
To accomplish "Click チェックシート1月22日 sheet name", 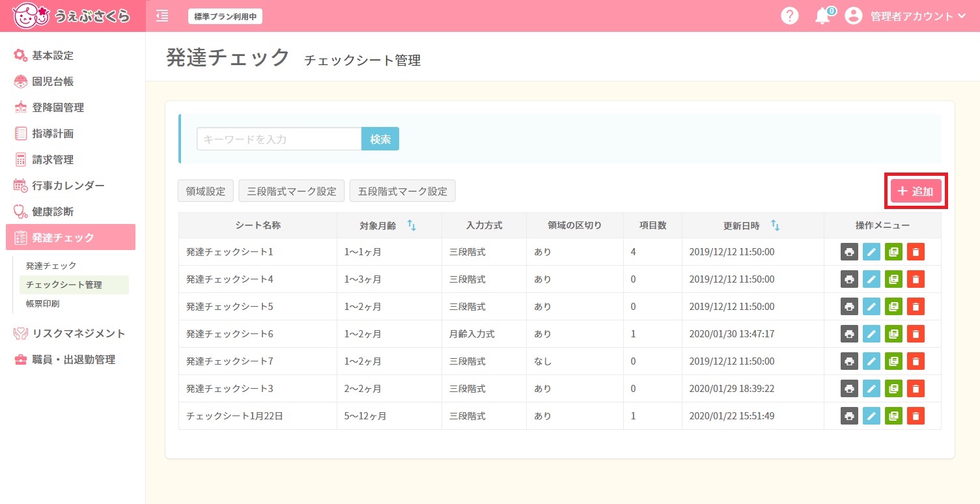I will pos(234,416).
